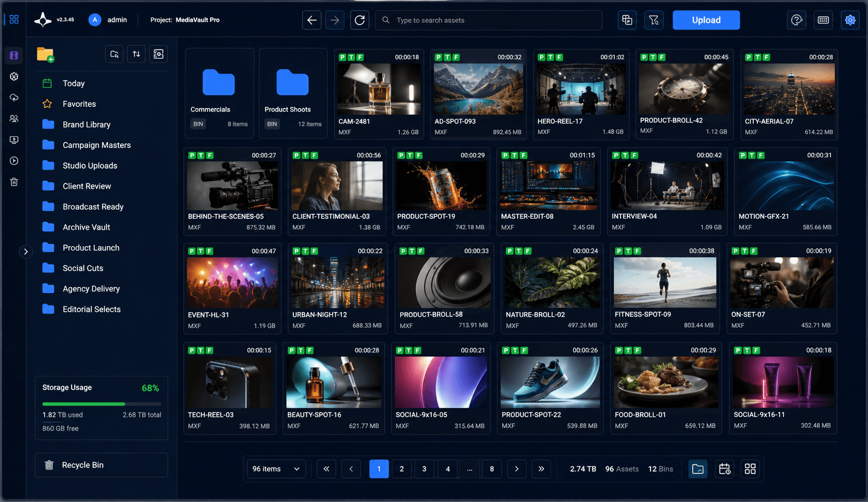Select the PRODUCT-SPOT-22 sneaker thumbnail
The image size is (868, 502).
tap(550, 382)
